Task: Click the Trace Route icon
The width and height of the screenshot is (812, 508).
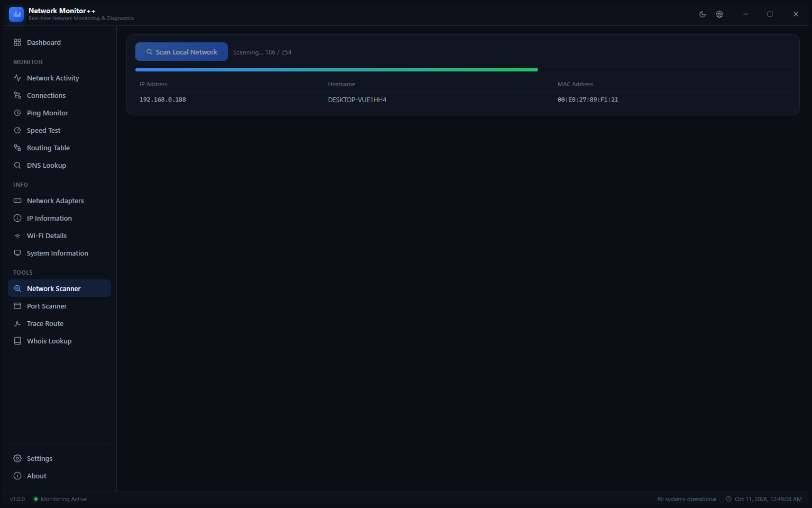Action: tap(17, 323)
